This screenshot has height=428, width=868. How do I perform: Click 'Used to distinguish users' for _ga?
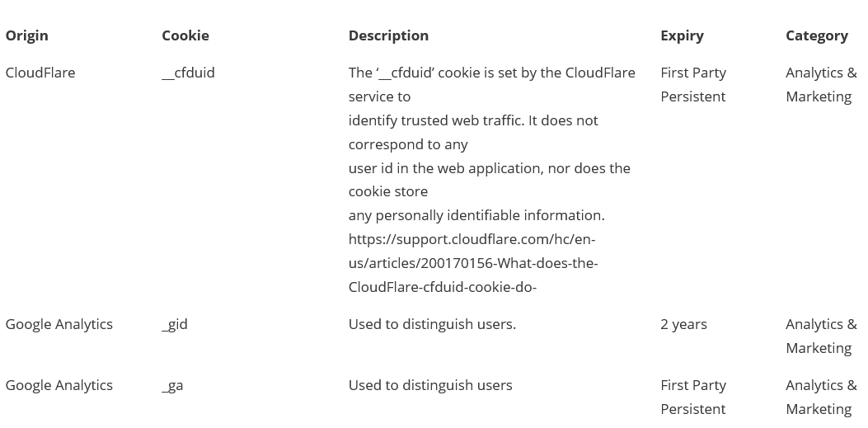[430, 385]
